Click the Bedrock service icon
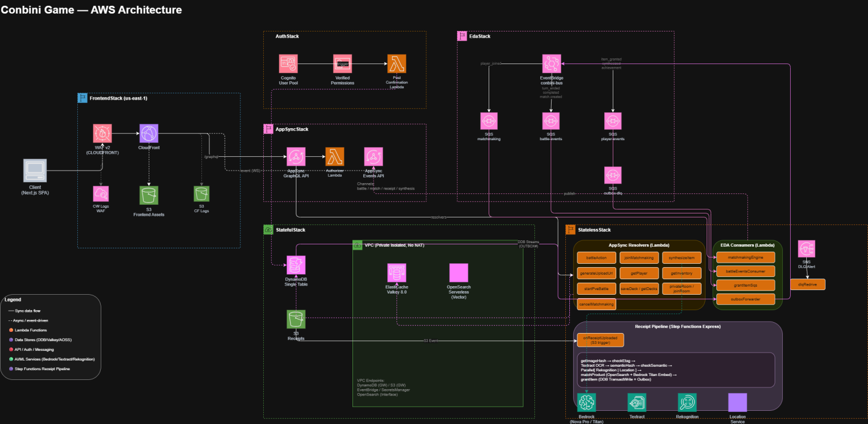This screenshot has width=868, height=424. point(586,402)
